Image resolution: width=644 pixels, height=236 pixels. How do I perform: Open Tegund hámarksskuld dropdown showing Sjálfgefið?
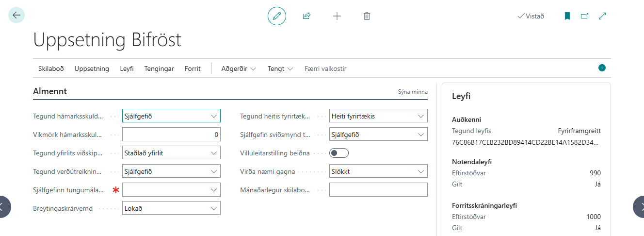point(171,116)
